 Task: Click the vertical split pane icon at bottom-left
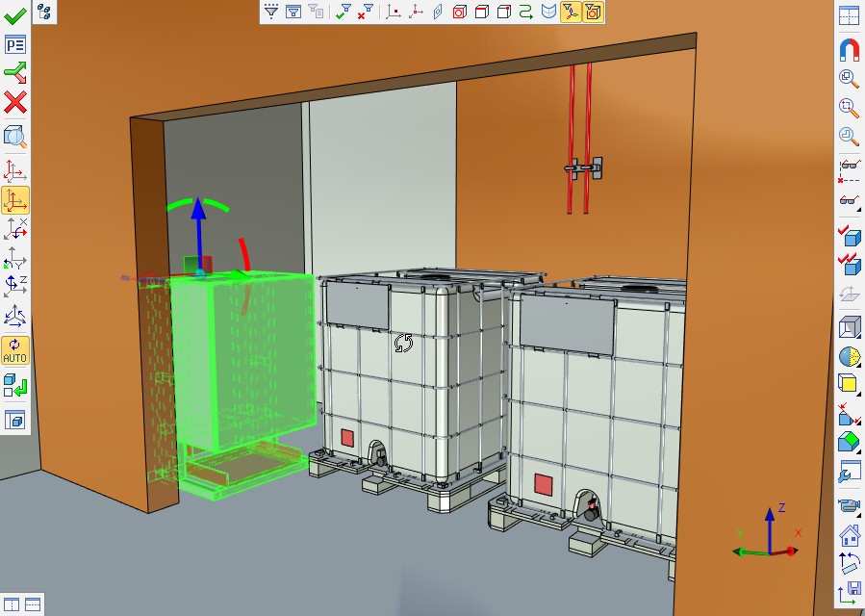tap(11, 604)
